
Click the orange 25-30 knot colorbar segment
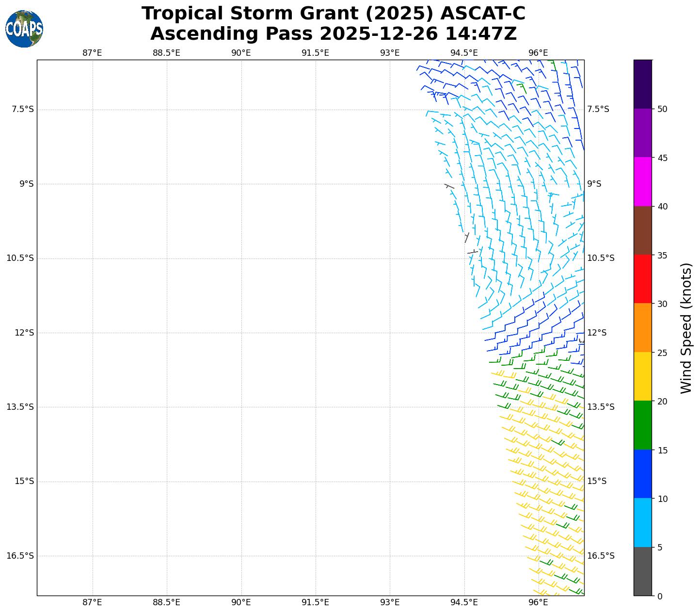pyautogui.click(x=643, y=328)
